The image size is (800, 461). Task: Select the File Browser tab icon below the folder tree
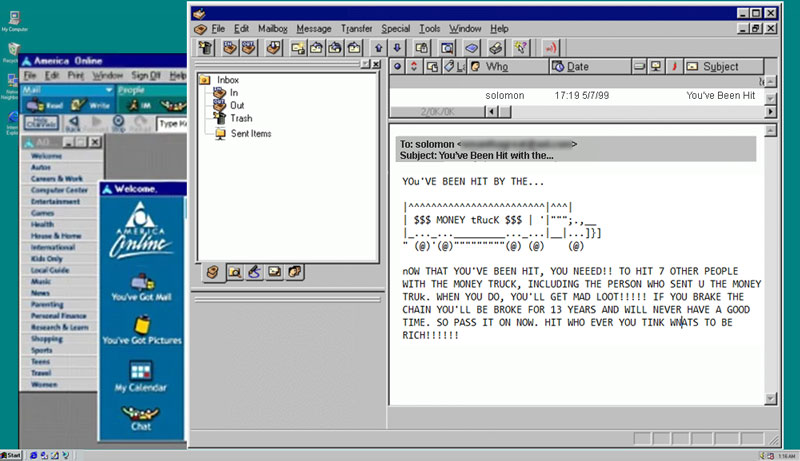point(235,272)
